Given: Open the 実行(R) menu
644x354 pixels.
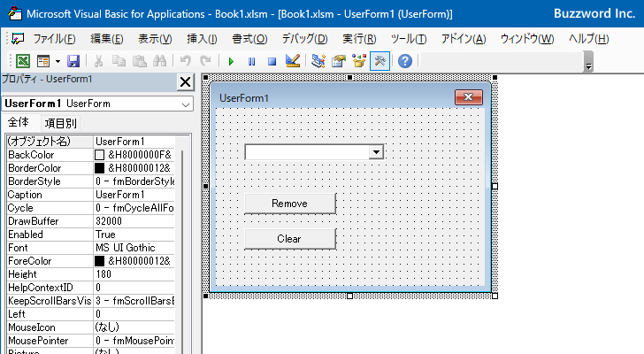Looking at the screenshot, I should [359, 39].
